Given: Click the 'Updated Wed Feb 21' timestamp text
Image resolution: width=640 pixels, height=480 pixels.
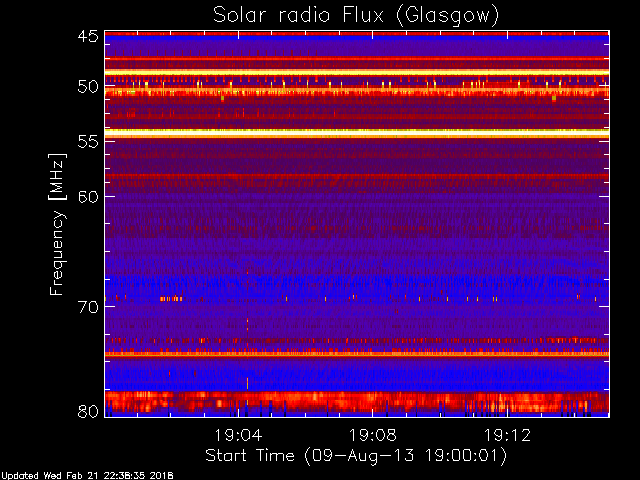Looking at the screenshot, I should pyautogui.click(x=87, y=476).
